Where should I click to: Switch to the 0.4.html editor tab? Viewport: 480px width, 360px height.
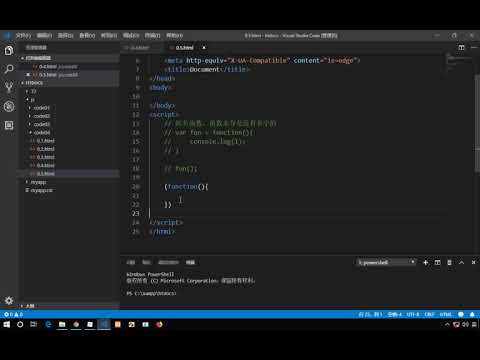point(140,48)
